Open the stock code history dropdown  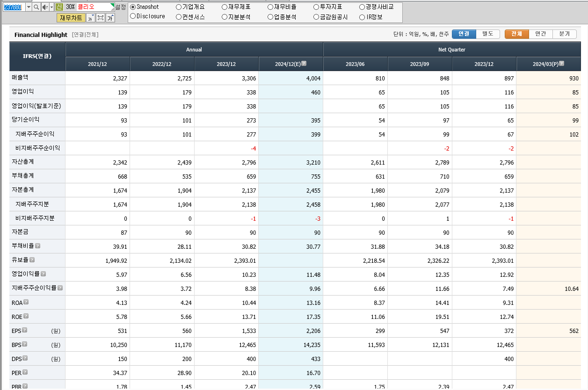(28, 7)
